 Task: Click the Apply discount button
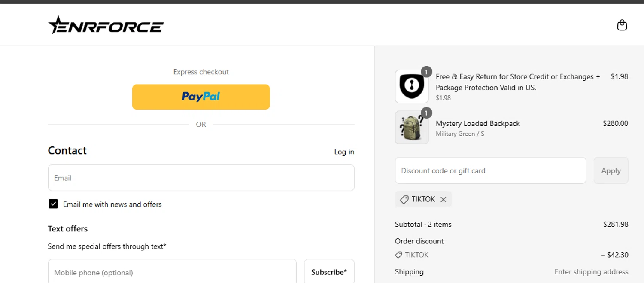tap(611, 170)
